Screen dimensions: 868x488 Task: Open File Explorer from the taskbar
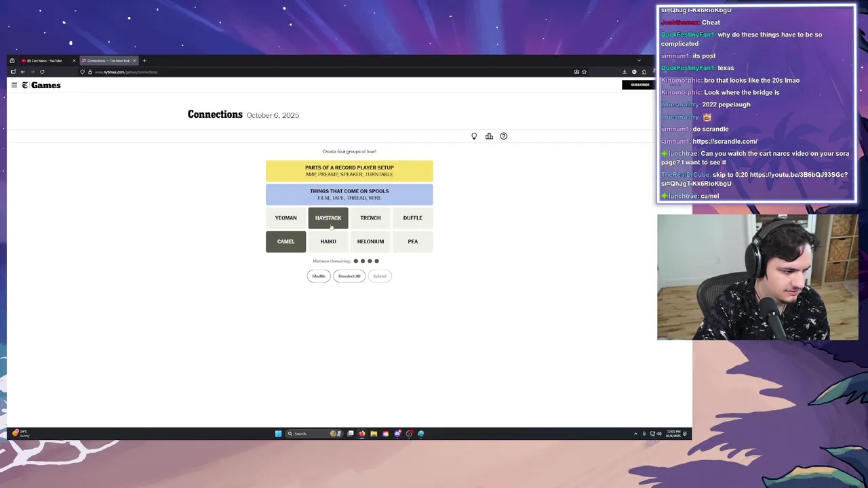(x=374, y=434)
